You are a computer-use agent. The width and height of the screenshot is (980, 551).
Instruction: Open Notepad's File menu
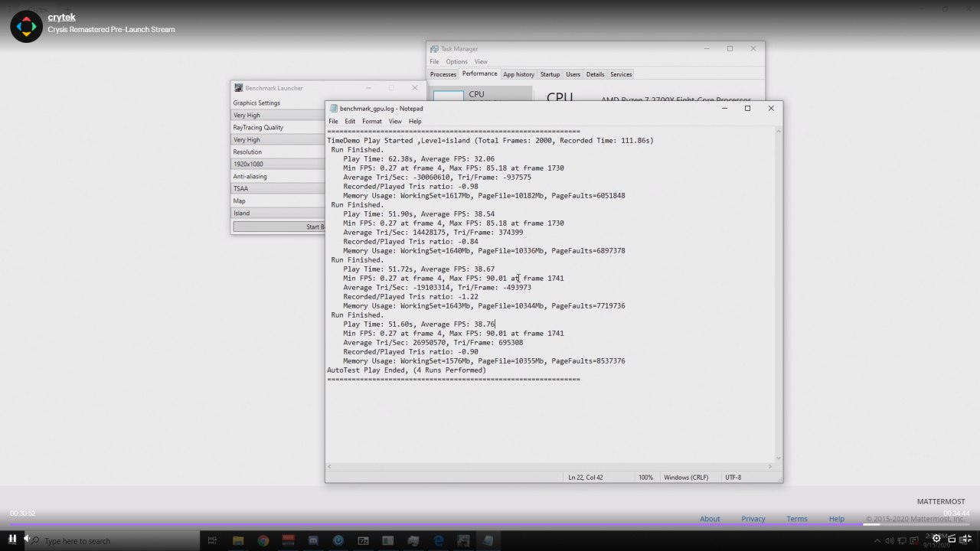click(x=333, y=121)
